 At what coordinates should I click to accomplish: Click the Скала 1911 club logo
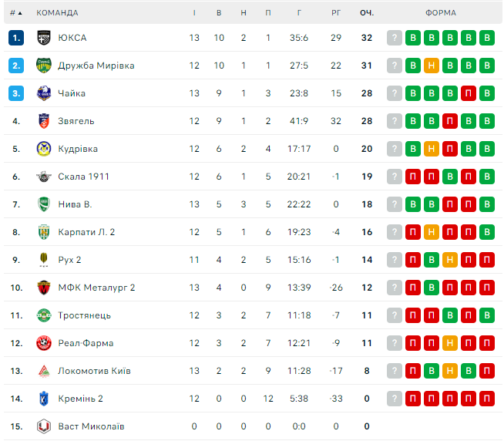(x=43, y=177)
